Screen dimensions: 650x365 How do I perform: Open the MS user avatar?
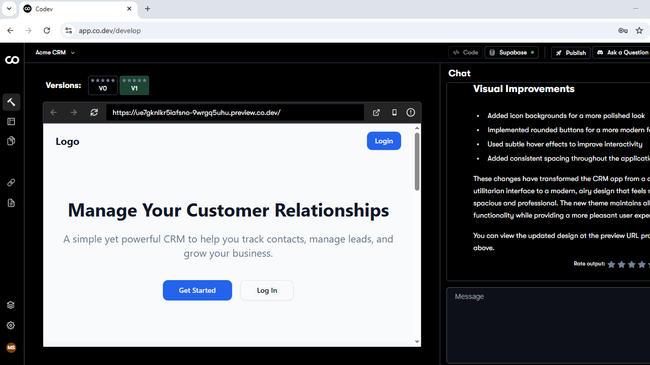point(11,348)
